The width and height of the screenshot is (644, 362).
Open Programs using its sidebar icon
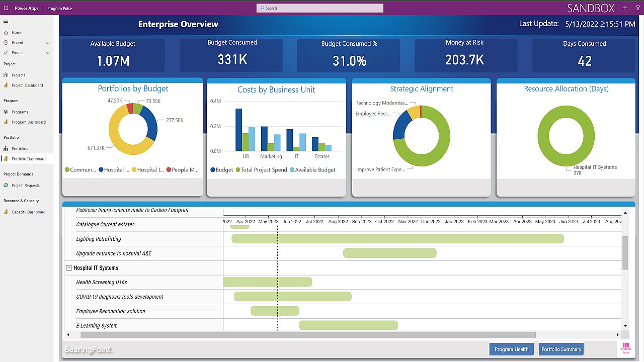pos(6,112)
